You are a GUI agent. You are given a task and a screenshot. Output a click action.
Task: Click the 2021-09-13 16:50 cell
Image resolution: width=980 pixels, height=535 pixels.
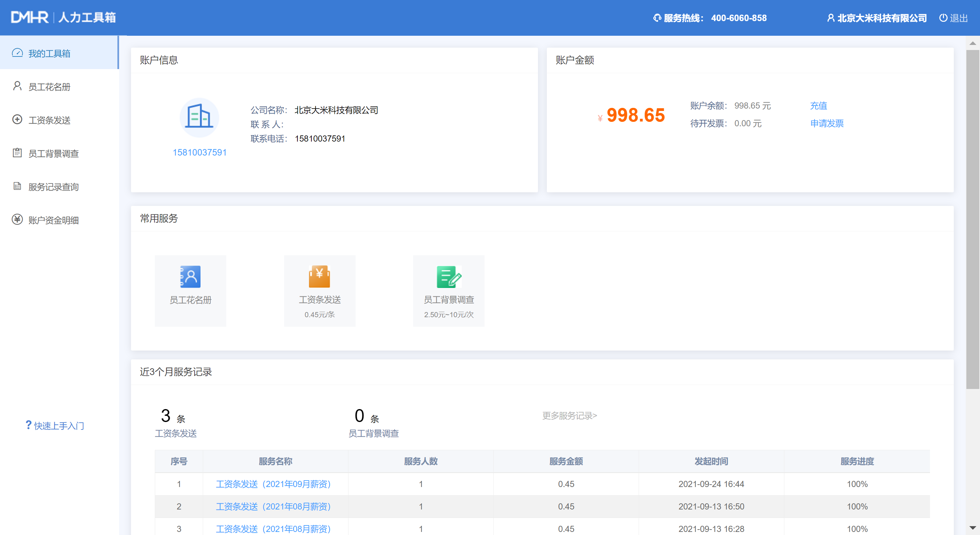(x=712, y=506)
